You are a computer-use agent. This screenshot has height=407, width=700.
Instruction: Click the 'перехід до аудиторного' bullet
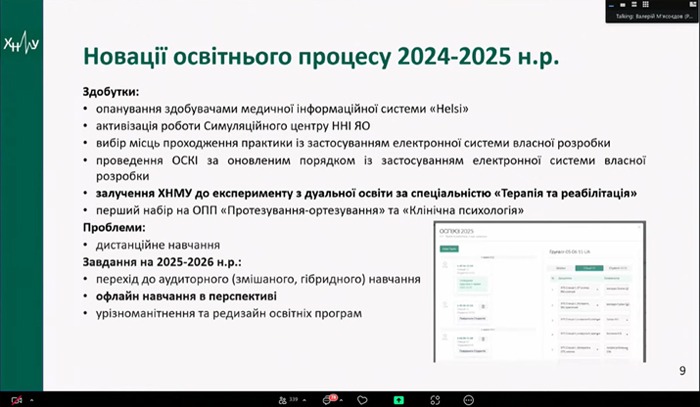[x=258, y=279]
